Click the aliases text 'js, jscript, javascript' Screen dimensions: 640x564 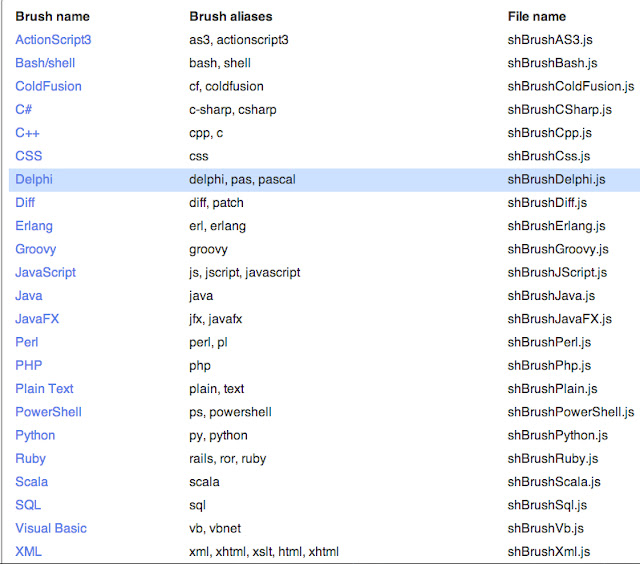tap(245, 273)
